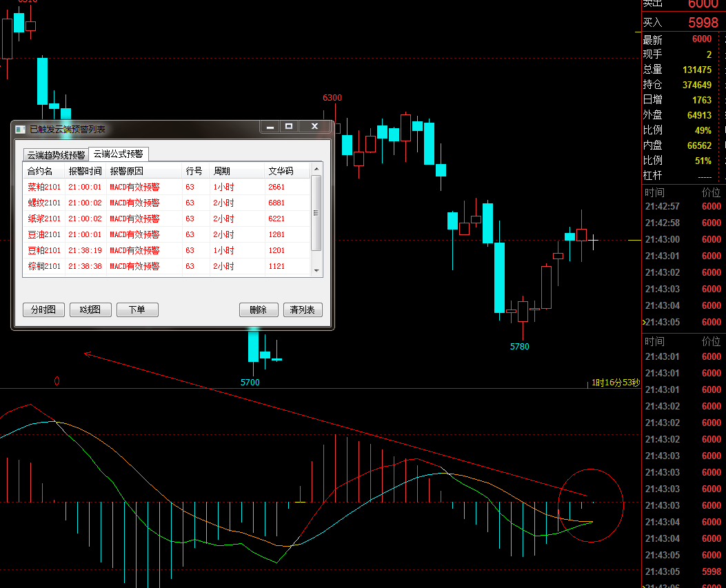The image size is (726, 588).
Task: Select the 菜粕2101 alert row
Action: (45, 187)
